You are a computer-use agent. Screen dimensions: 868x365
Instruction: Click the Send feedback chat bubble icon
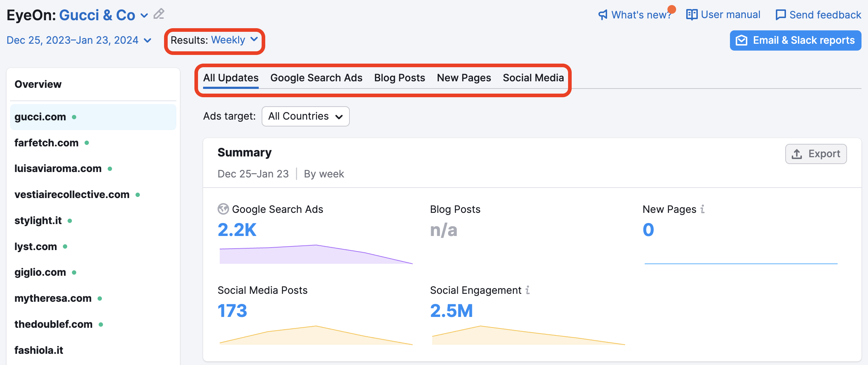pos(781,14)
